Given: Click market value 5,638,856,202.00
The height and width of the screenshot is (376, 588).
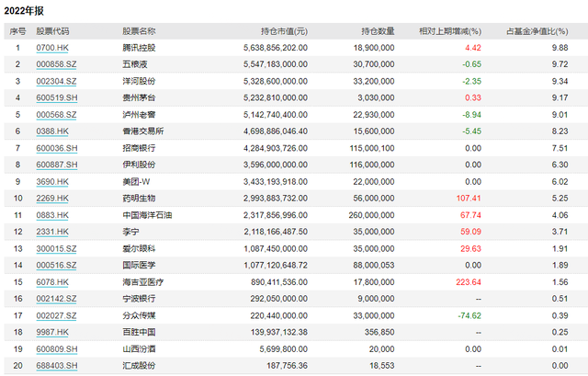Looking at the screenshot, I should click(276, 48).
